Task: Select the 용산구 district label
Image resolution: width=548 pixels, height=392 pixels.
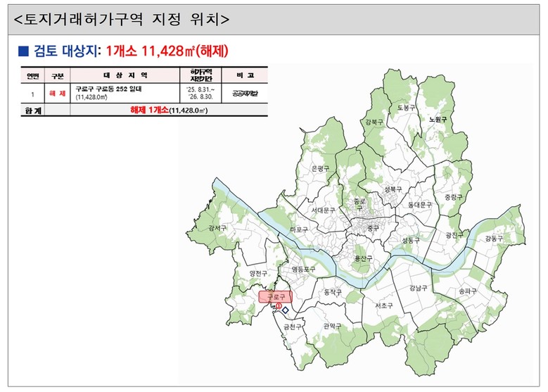Action: [364, 258]
